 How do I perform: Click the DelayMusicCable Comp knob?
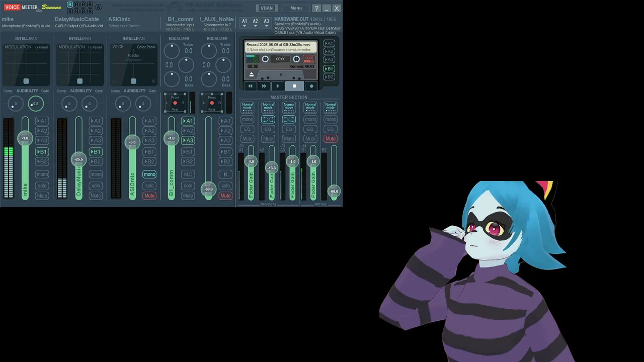[x=69, y=104]
